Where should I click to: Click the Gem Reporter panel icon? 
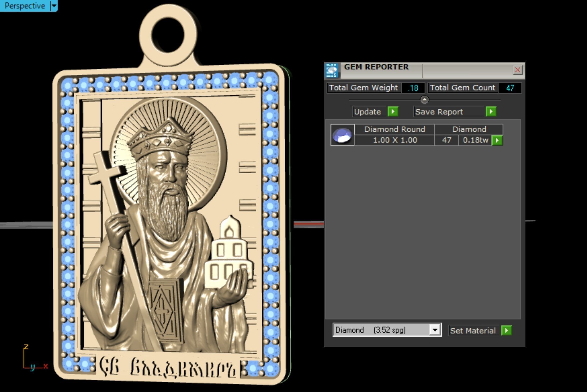click(x=332, y=71)
